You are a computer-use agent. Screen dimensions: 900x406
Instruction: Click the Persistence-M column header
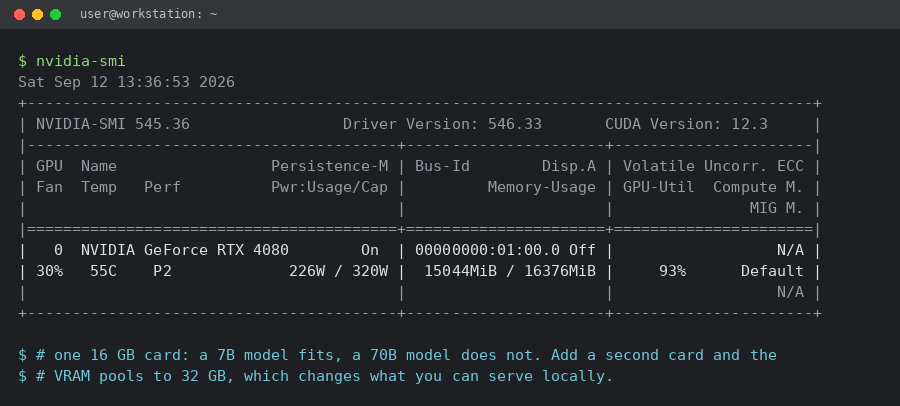tap(329, 166)
